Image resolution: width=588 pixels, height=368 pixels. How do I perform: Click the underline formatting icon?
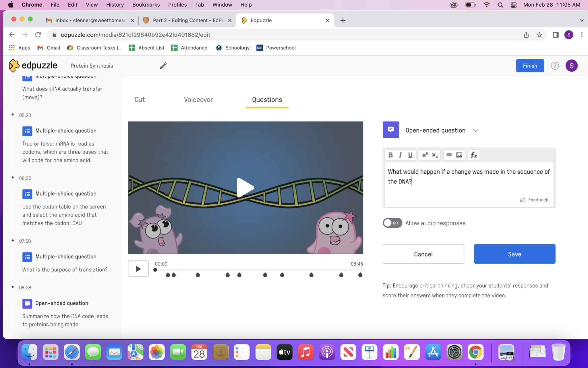[410, 155]
